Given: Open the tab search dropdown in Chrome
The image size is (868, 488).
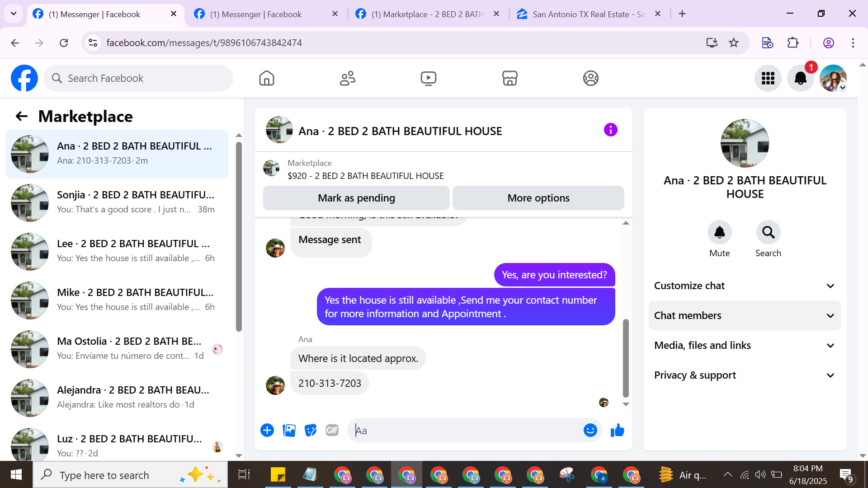Looking at the screenshot, I should coord(14,14).
